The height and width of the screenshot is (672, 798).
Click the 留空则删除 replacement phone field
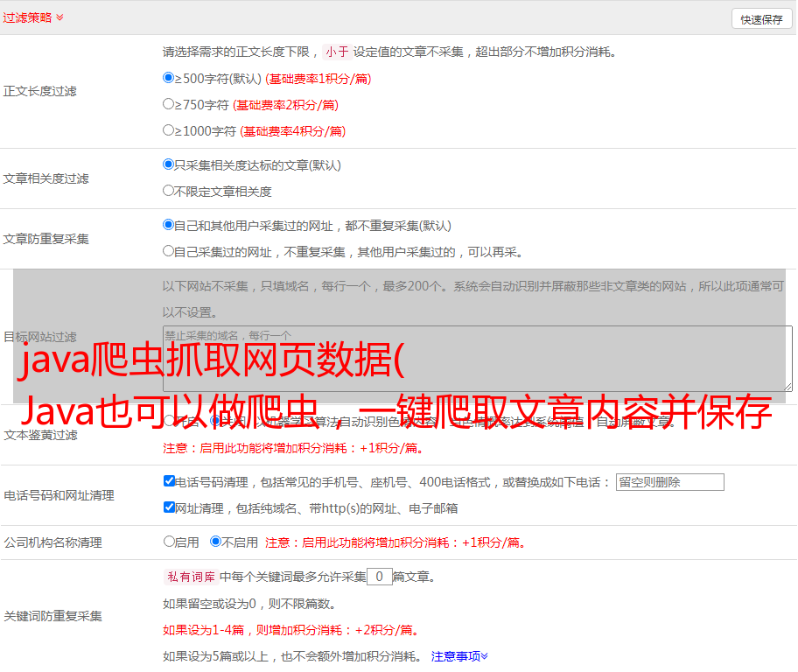[x=669, y=482]
